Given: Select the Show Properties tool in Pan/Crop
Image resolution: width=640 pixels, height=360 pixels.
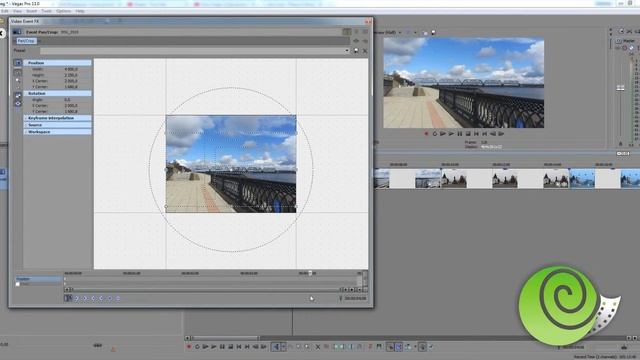Looking at the screenshot, I should [18, 62].
